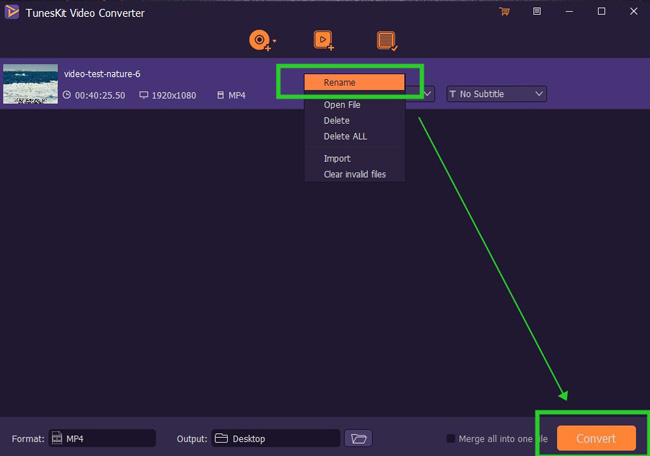
Task: Select the video-test-nature-6 thumbnail
Action: (30, 84)
